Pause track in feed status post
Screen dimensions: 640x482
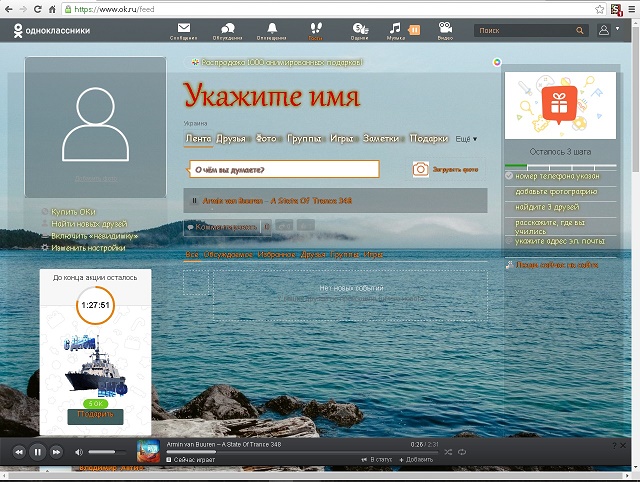194,200
